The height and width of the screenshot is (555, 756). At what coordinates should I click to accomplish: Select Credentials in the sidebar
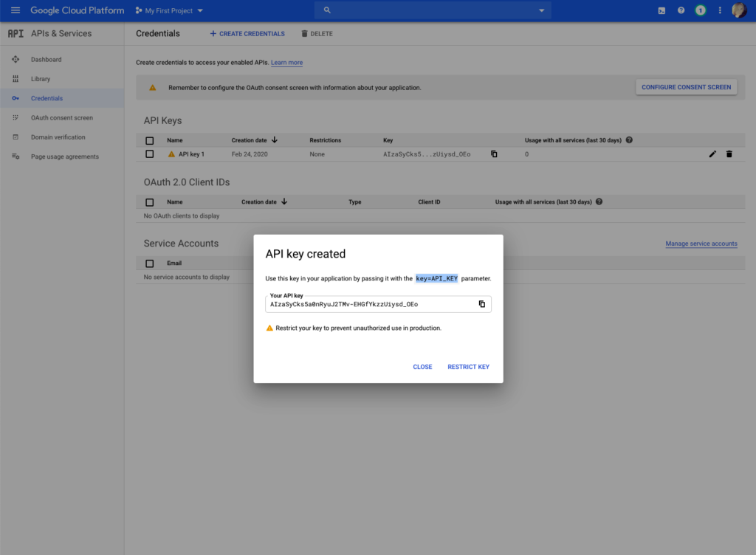[x=47, y=98]
